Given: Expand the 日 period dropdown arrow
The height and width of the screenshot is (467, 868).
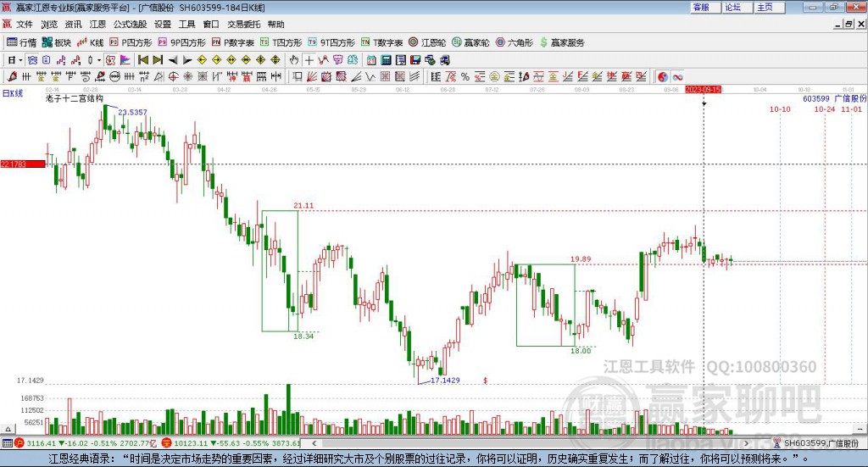Looking at the screenshot, I should [x=20, y=60].
